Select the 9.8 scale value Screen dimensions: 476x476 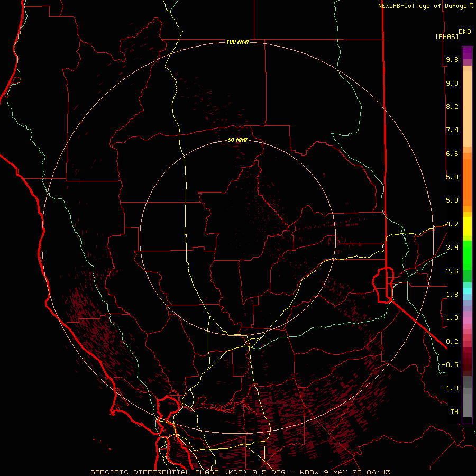(x=452, y=59)
